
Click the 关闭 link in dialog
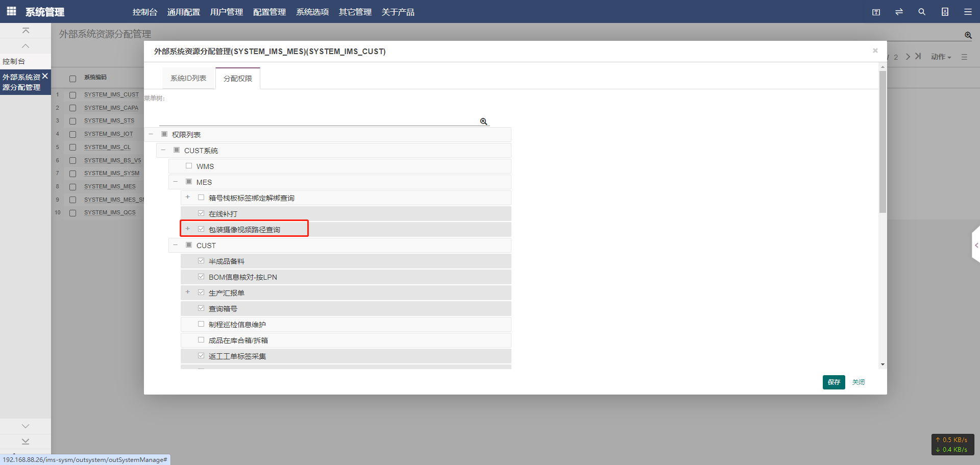859,382
